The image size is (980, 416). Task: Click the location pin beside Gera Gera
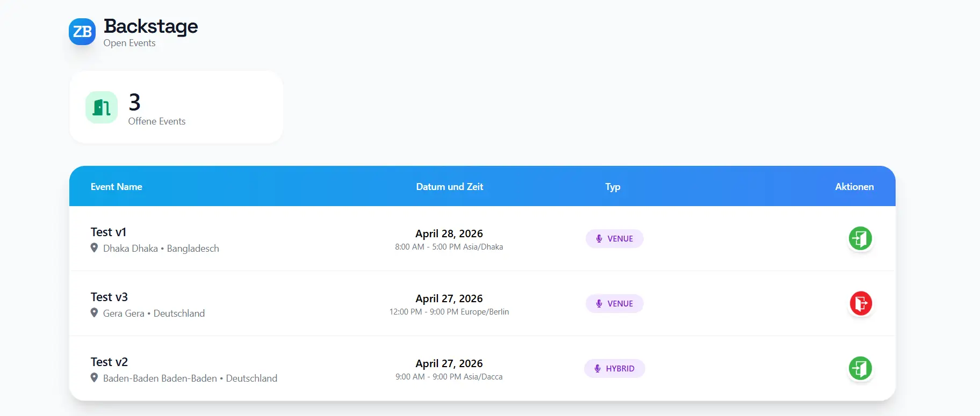94,313
